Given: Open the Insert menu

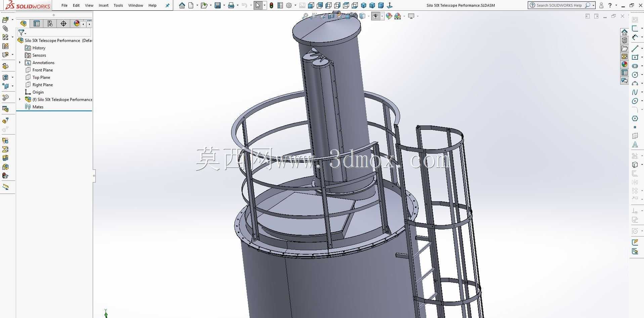Looking at the screenshot, I should pos(103,5).
